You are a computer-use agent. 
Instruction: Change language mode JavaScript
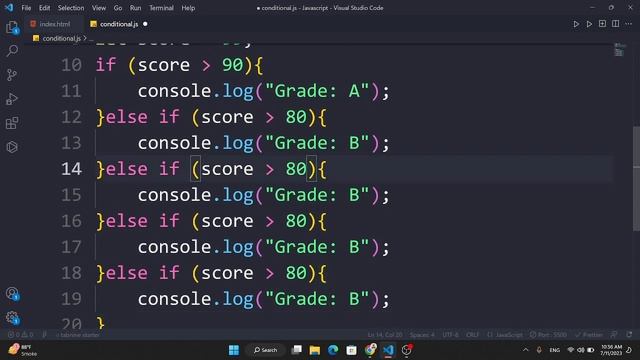click(x=504, y=335)
